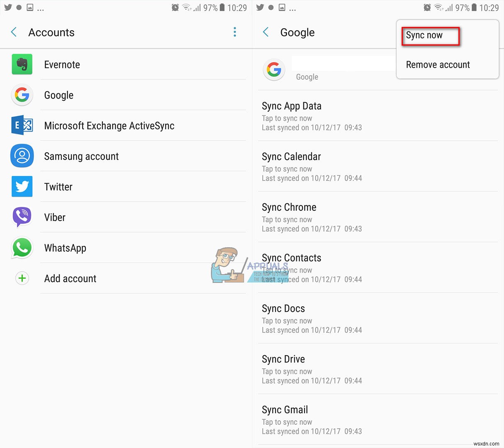Image resolution: width=504 pixels, height=448 pixels.
Task: Open the Viber account settings
Action: click(x=54, y=217)
